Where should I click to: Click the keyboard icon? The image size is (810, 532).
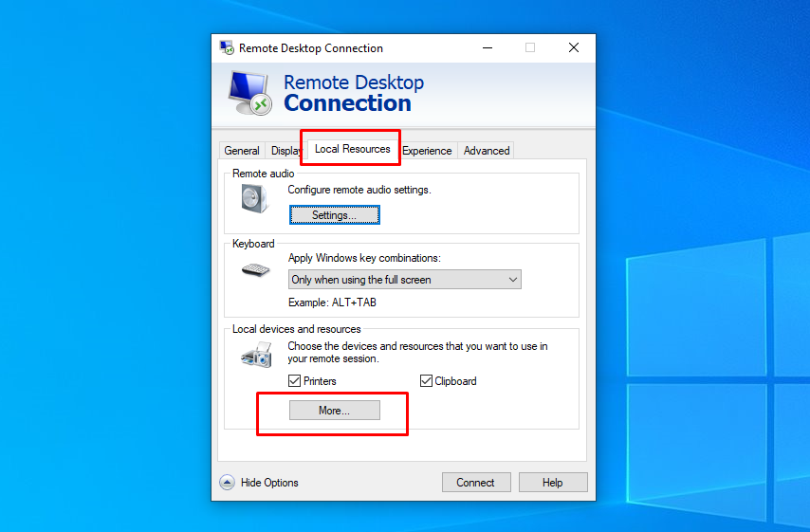pyautogui.click(x=256, y=269)
